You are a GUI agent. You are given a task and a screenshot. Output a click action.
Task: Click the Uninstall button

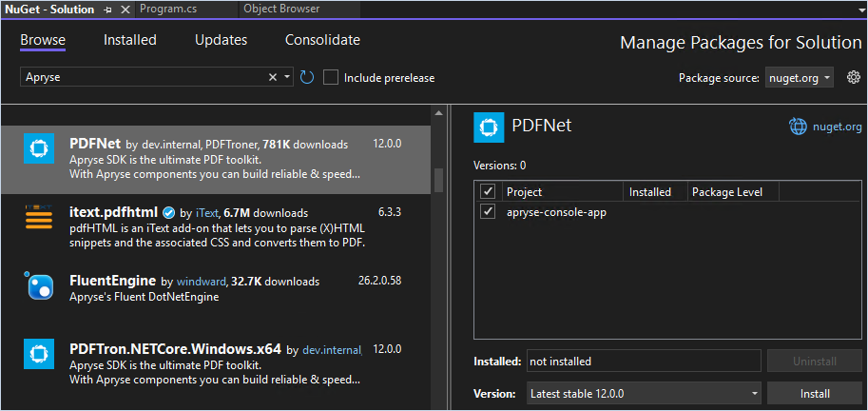tap(815, 362)
